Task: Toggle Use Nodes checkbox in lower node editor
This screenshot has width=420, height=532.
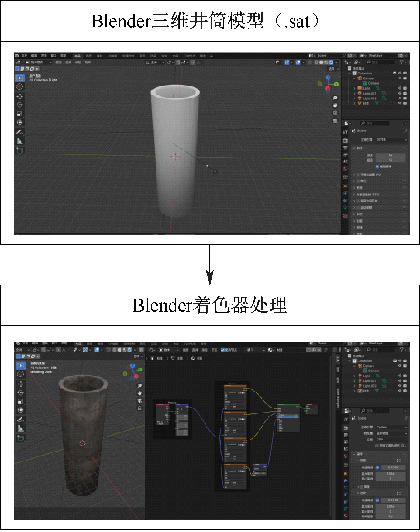Action: pyautogui.click(x=222, y=350)
